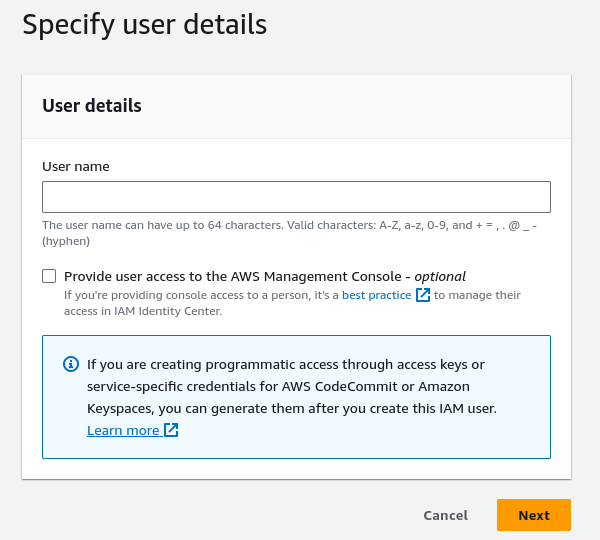
Task: Open the 'best practice' link
Action: click(x=376, y=295)
